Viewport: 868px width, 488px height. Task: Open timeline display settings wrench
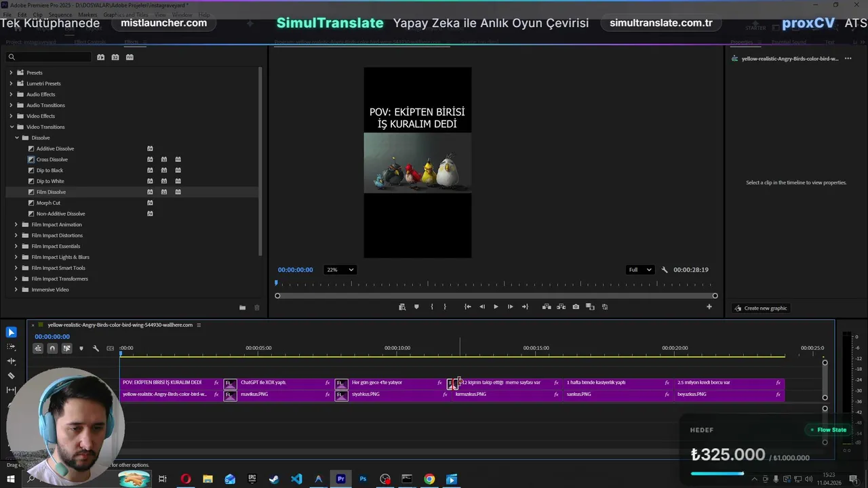[96, 348]
